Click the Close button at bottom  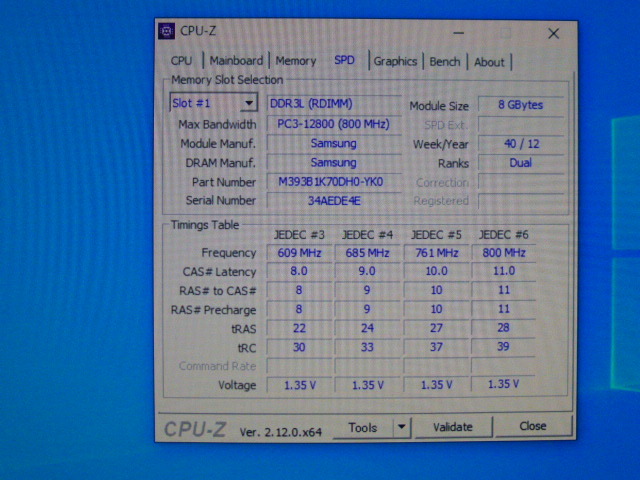[533, 426]
